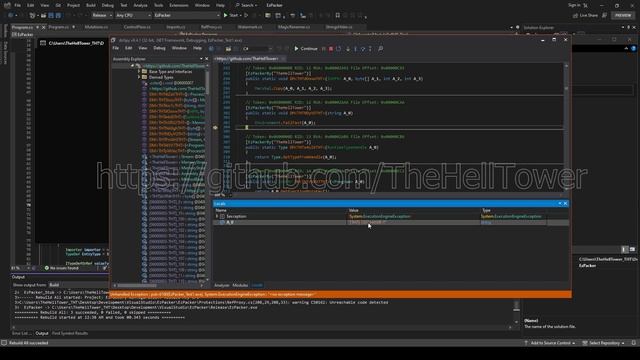The image size is (640, 360).
Task: Click the Open folder icon in the dnSpy toolbar
Action: (228, 49)
